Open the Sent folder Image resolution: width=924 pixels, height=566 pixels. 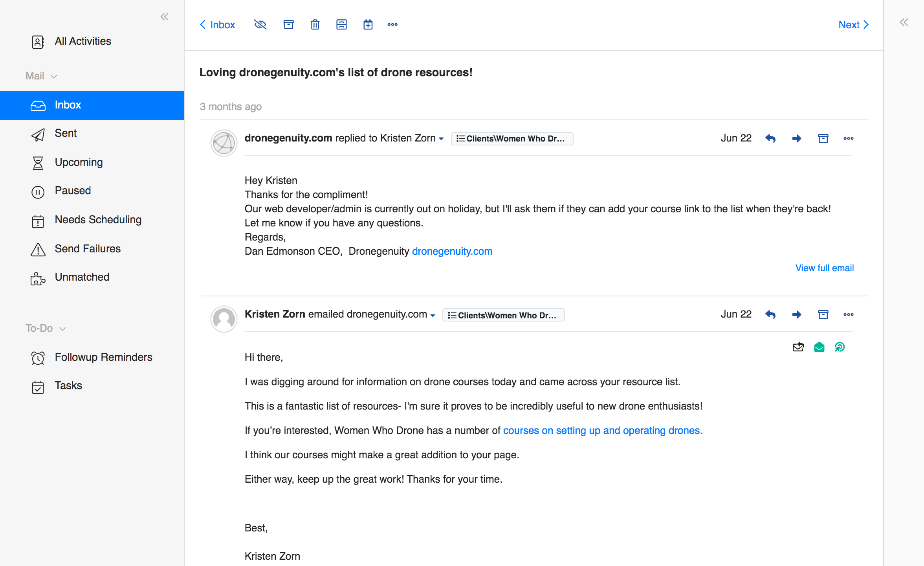click(66, 133)
